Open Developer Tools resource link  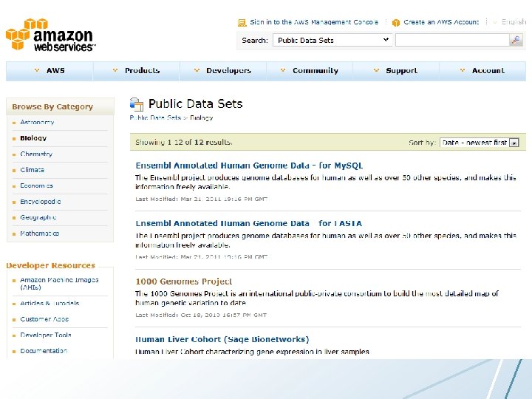point(46,335)
